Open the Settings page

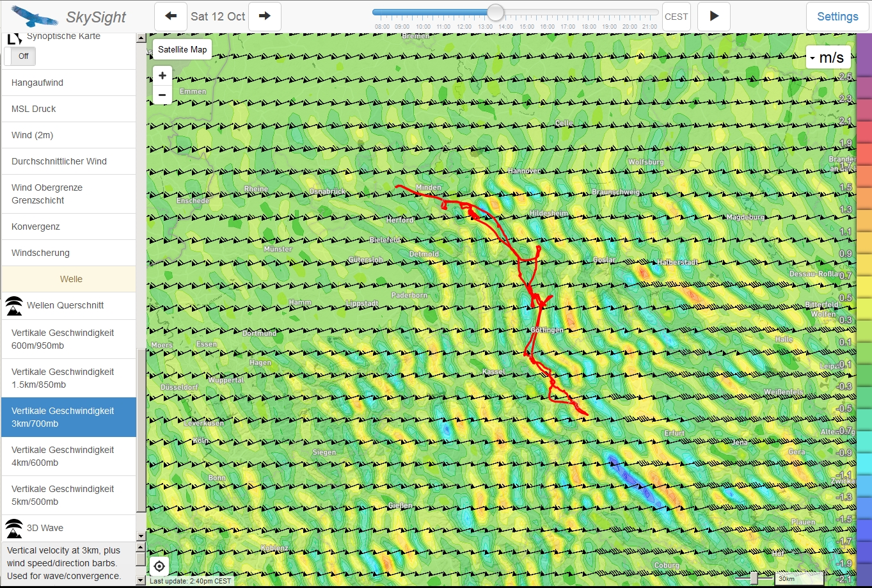pos(837,17)
